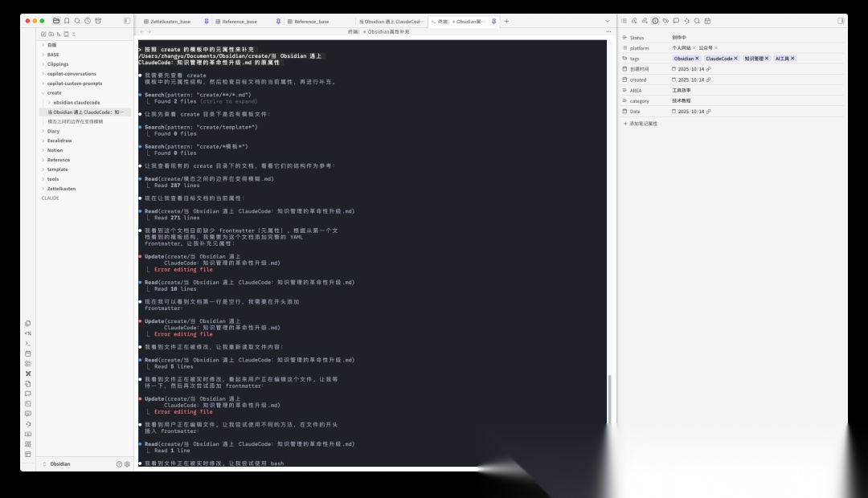Open the recent files clock icon
The image size is (868, 498).
coord(88,21)
